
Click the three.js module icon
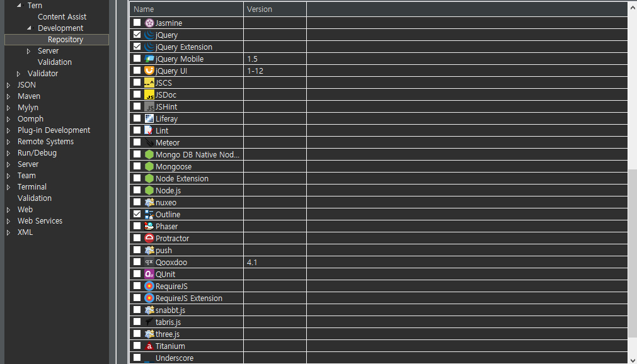coord(149,334)
